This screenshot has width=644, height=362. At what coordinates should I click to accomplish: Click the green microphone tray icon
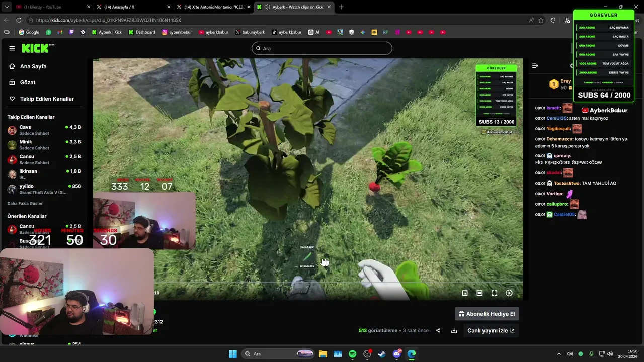point(591,354)
